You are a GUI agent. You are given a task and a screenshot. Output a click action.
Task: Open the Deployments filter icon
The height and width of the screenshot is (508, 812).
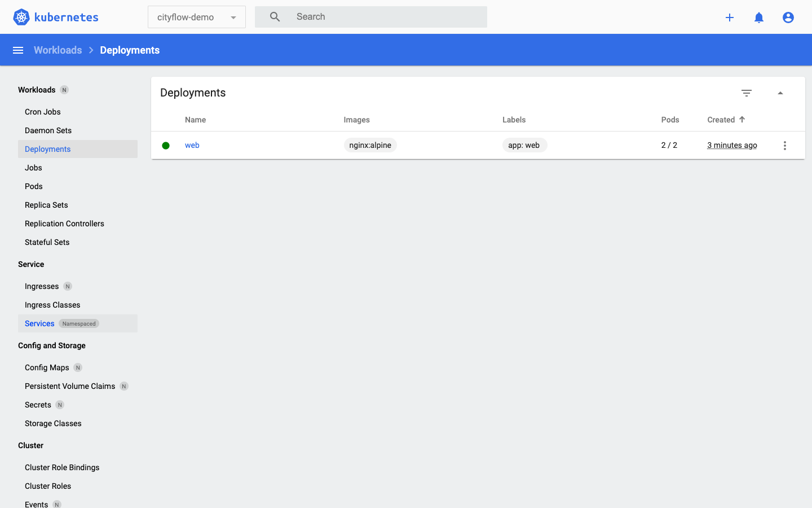point(747,93)
